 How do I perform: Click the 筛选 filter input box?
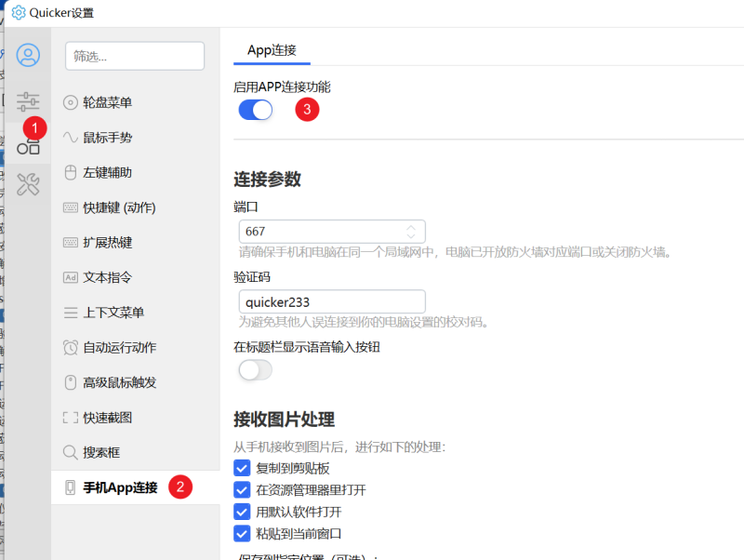tap(135, 56)
